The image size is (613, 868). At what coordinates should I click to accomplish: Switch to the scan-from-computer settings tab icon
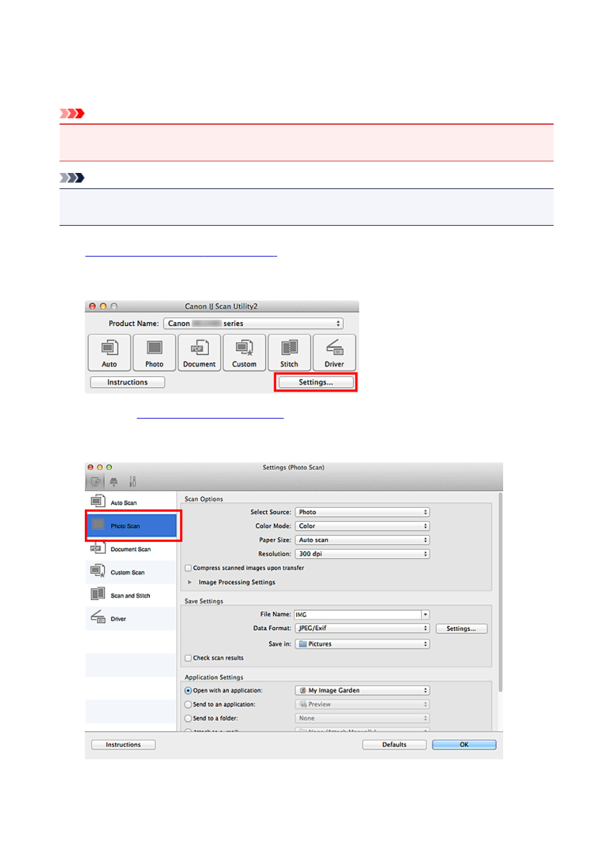point(95,481)
